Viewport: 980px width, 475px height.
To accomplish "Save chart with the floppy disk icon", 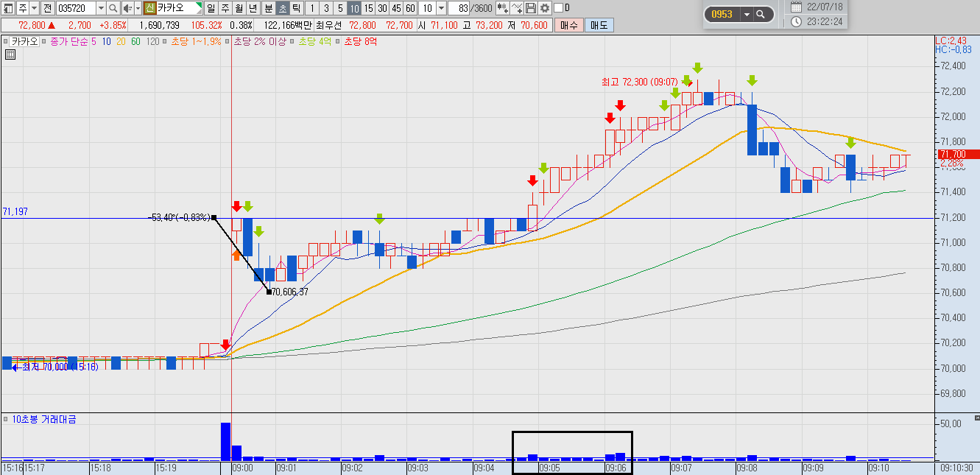I will point(531,8).
